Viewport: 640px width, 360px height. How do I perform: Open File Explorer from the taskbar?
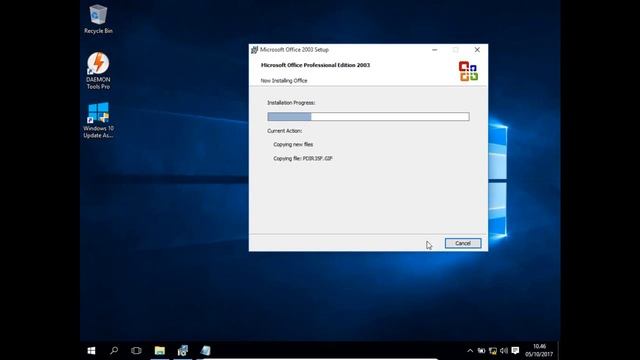pyautogui.click(x=160, y=350)
